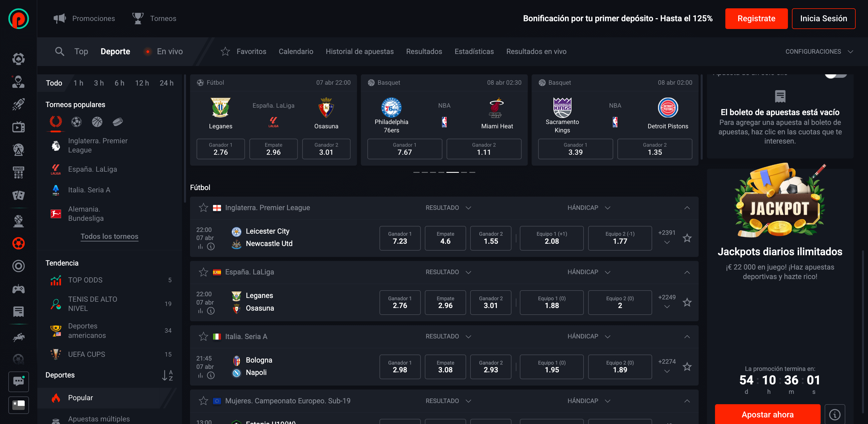The image size is (868, 424).
Task: Expand CONFIGURACIONES dropdown menu
Action: (x=819, y=51)
